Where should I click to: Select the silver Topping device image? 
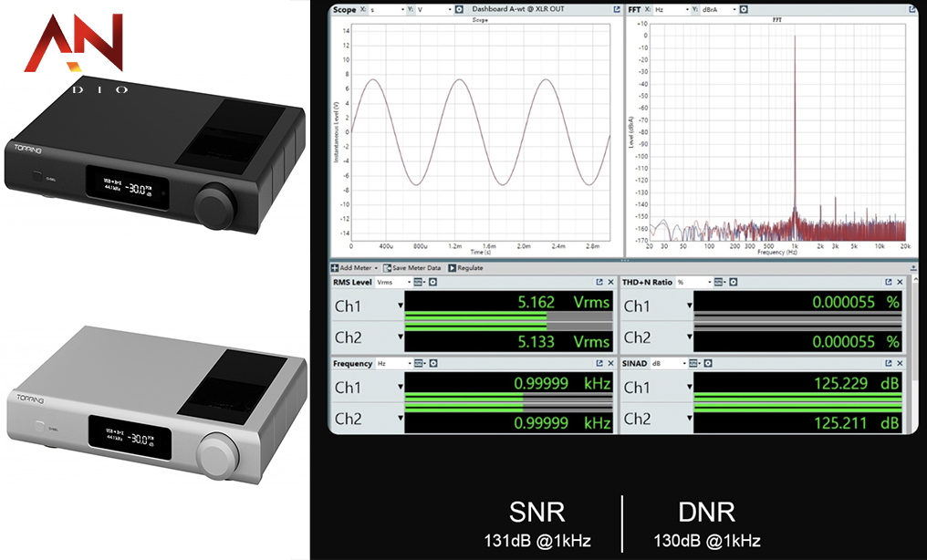(157, 404)
